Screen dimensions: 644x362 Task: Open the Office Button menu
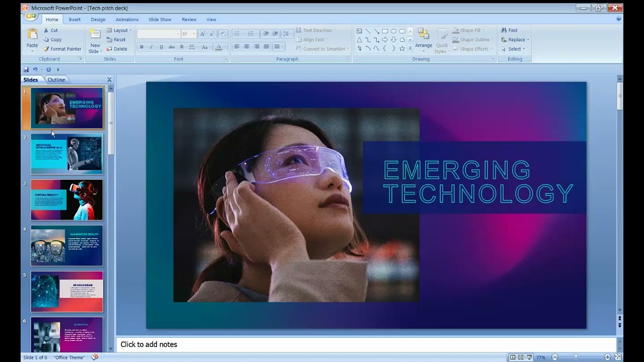point(31,15)
